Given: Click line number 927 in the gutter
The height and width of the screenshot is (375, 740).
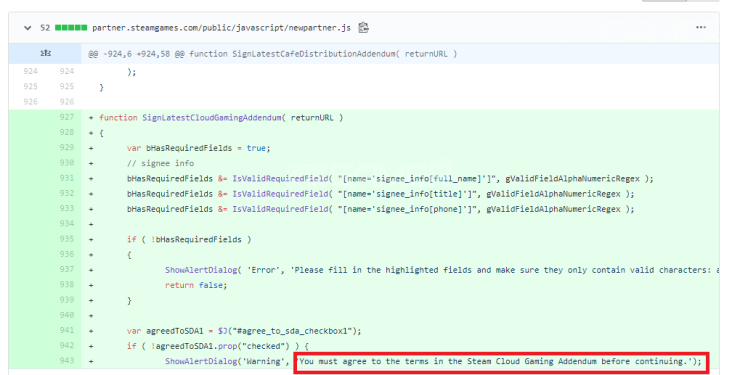Looking at the screenshot, I should 67,117.
